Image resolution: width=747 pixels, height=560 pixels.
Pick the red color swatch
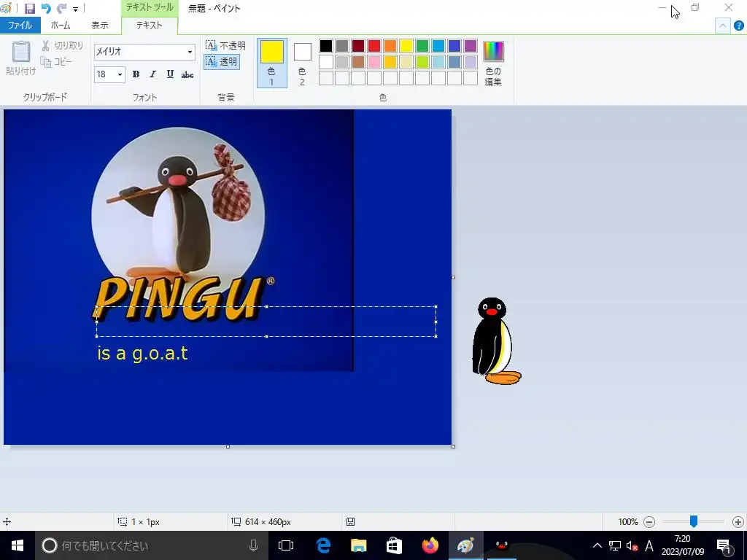(374, 46)
